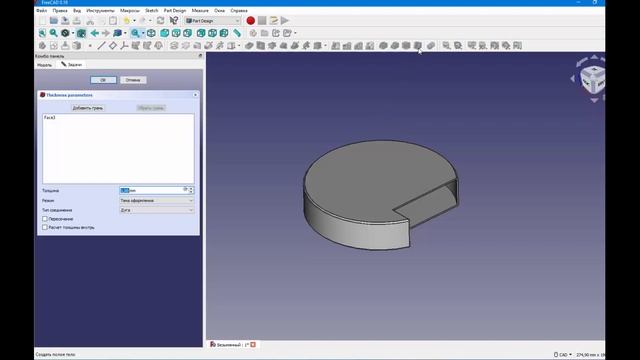This screenshot has width=640, height=360.
Task: Open the Part Design menu
Action: (175, 11)
